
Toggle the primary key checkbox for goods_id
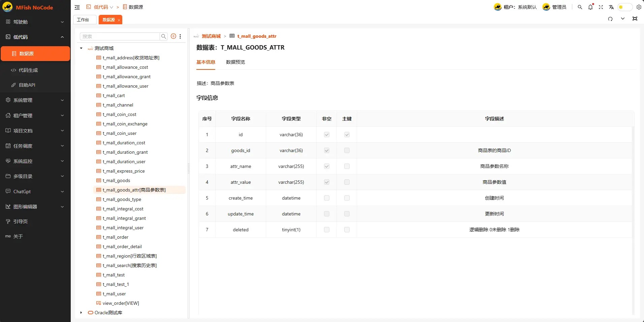347,150
